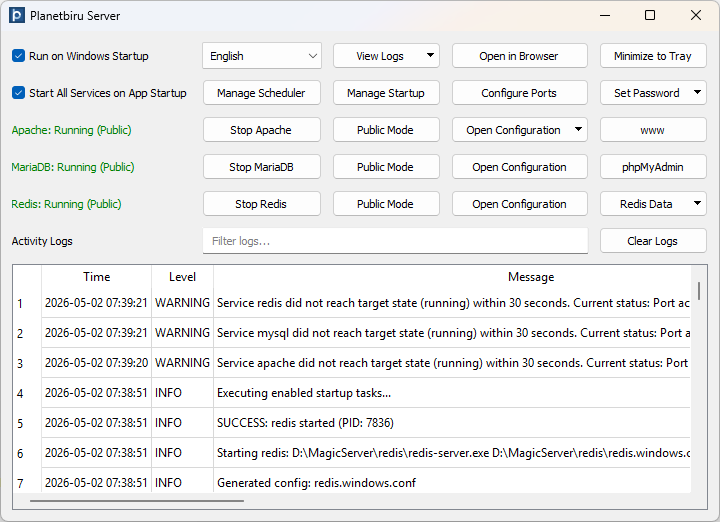Open Configuration for Redis
Screen dimensions: 720x522
[x=519, y=204]
